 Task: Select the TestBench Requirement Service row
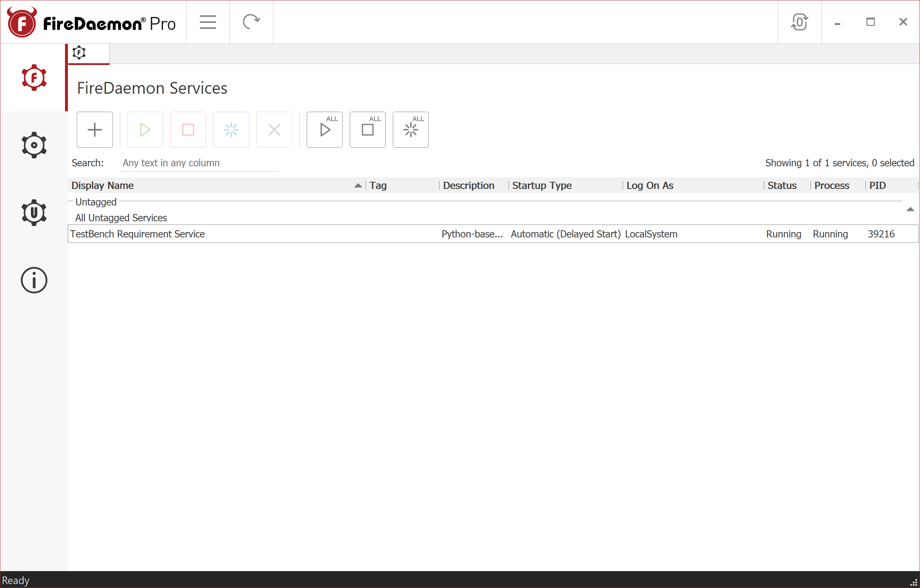pos(138,234)
